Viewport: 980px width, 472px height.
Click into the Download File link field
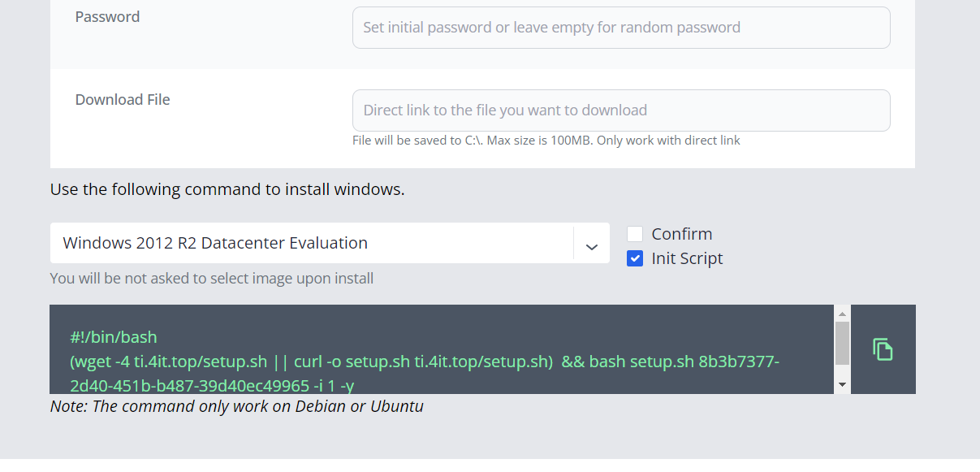click(x=621, y=110)
